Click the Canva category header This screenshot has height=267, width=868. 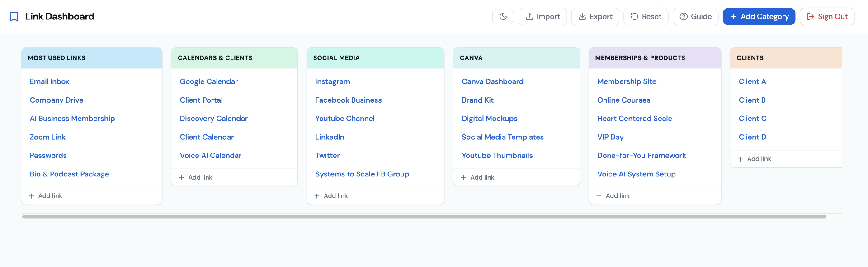[x=516, y=58]
